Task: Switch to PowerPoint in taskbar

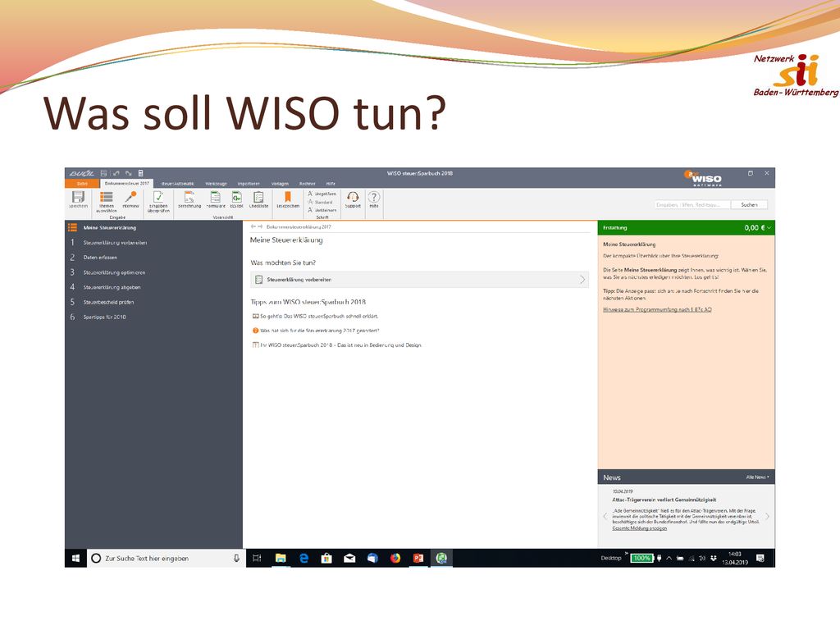Action: (418, 558)
